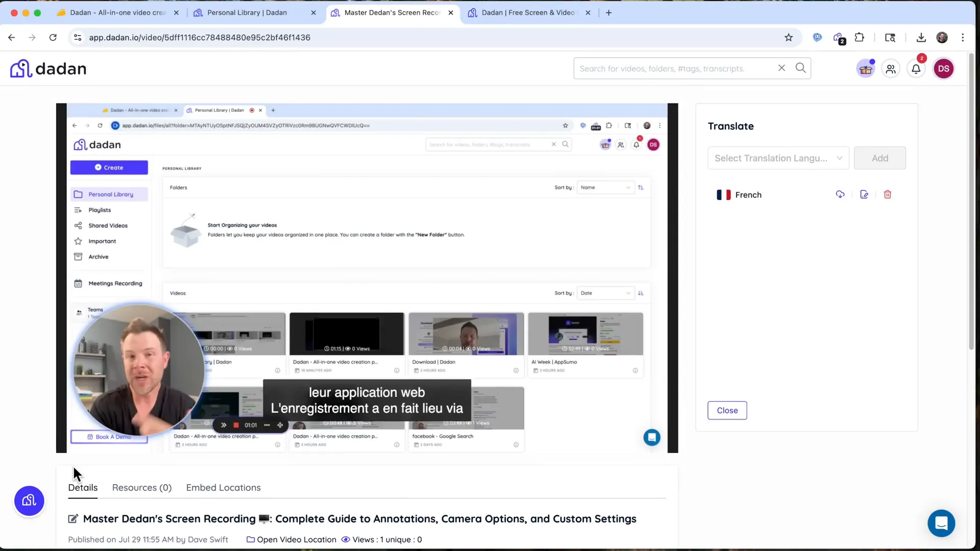The width and height of the screenshot is (980, 551).
Task: Delete the French translation
Action: click(888, 194)
